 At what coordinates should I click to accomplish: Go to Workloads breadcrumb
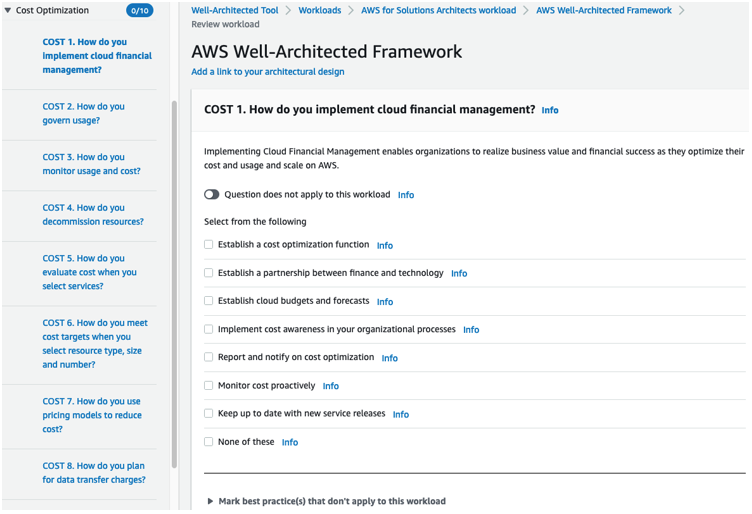(x=320, y=10)
